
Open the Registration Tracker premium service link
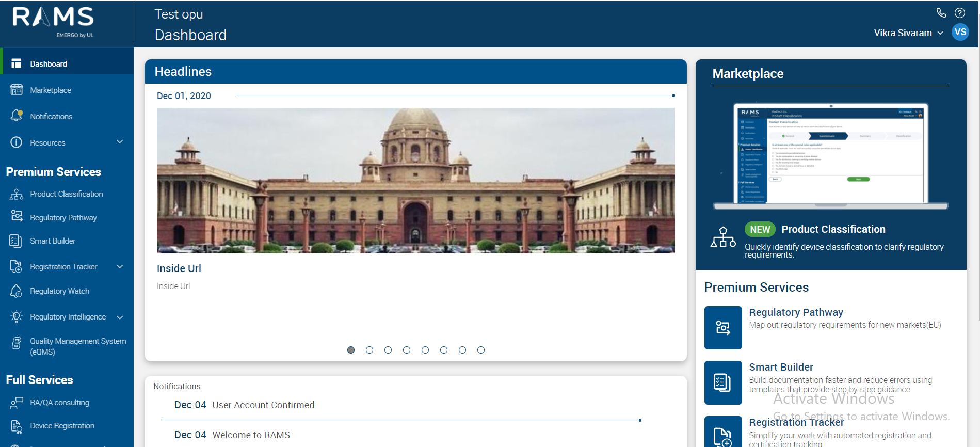tap(796, 422)
